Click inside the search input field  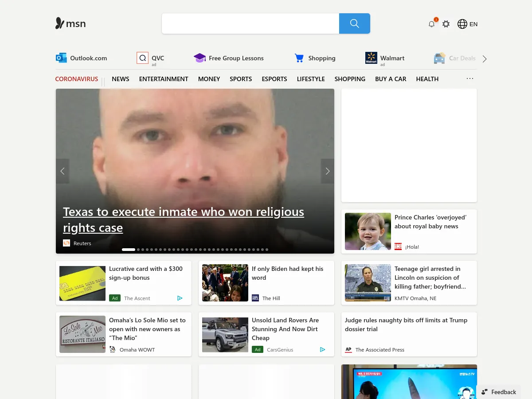point(250,23)
